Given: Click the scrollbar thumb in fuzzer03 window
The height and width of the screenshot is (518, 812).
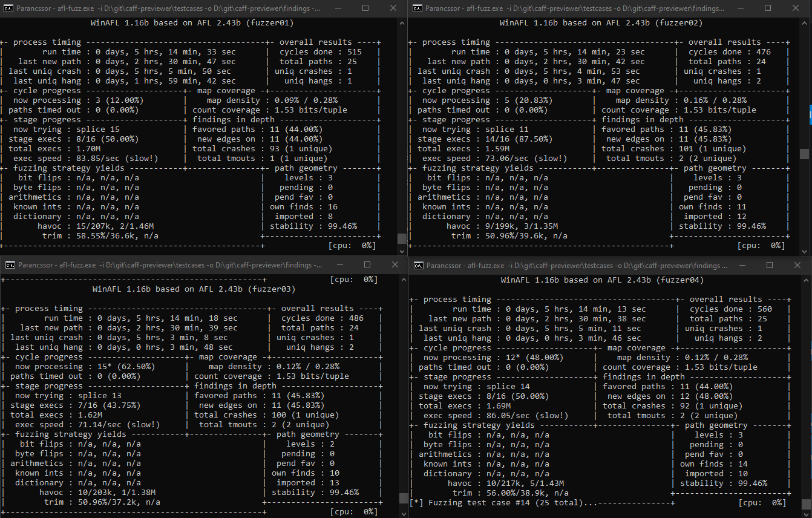Looking at the screenshot, I should pos(403,498).
